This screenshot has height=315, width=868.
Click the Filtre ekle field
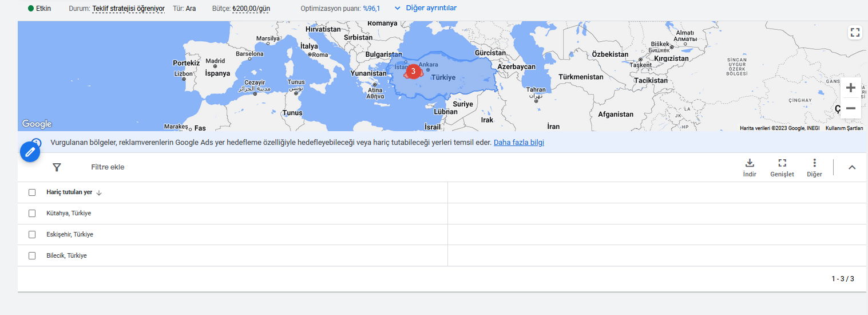point(108,167)
